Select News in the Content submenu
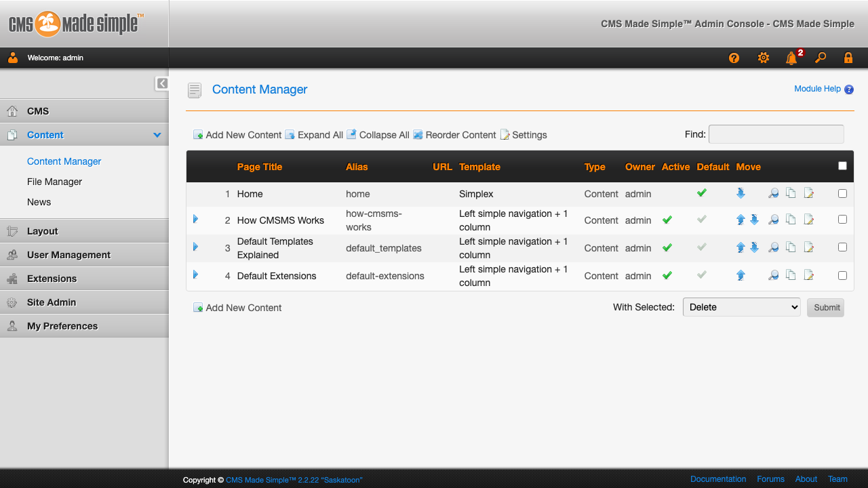 [39, 202]
